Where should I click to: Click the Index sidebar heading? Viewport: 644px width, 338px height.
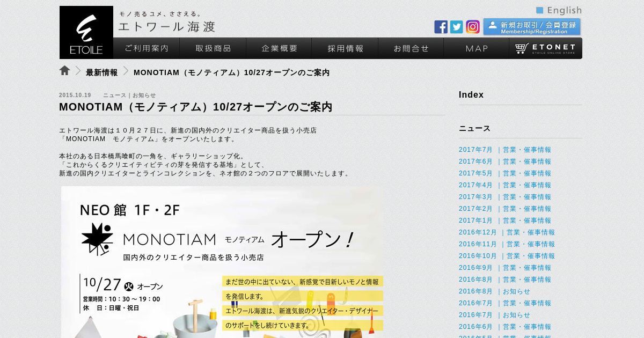(x=471, y=95)
